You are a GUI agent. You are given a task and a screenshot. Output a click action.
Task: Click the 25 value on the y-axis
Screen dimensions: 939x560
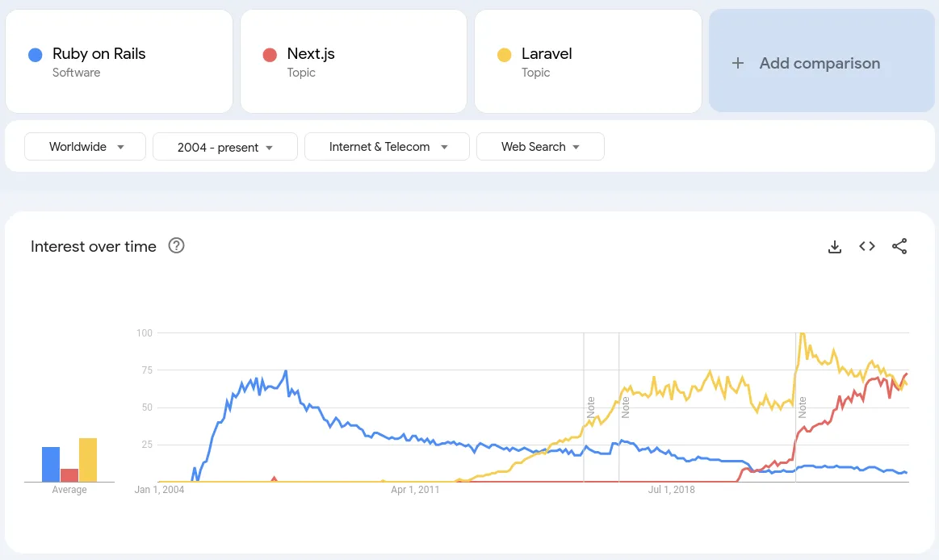pyautogui.click(x=147, y=445)
